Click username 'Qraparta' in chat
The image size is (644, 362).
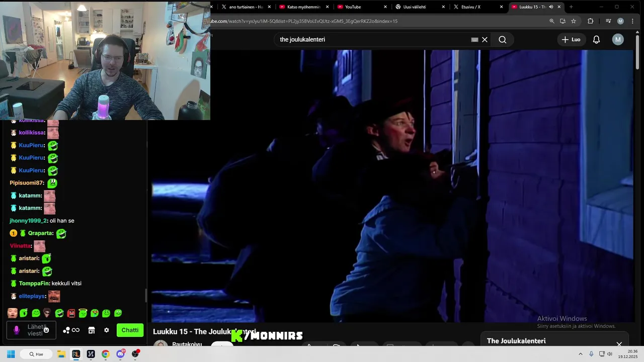click(40, 233)
